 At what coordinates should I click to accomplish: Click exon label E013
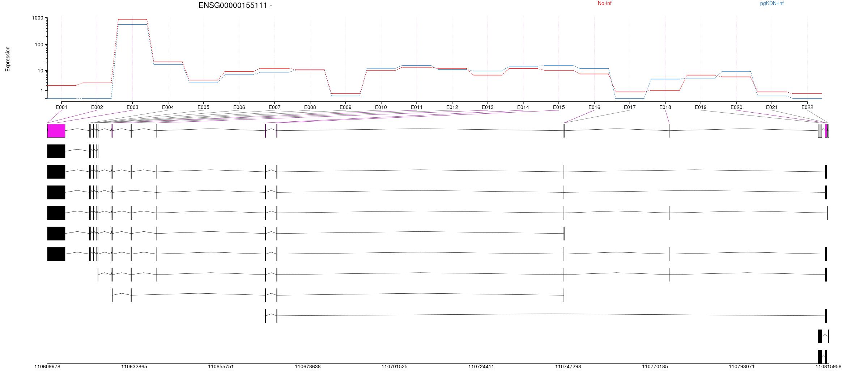(488, 107)
